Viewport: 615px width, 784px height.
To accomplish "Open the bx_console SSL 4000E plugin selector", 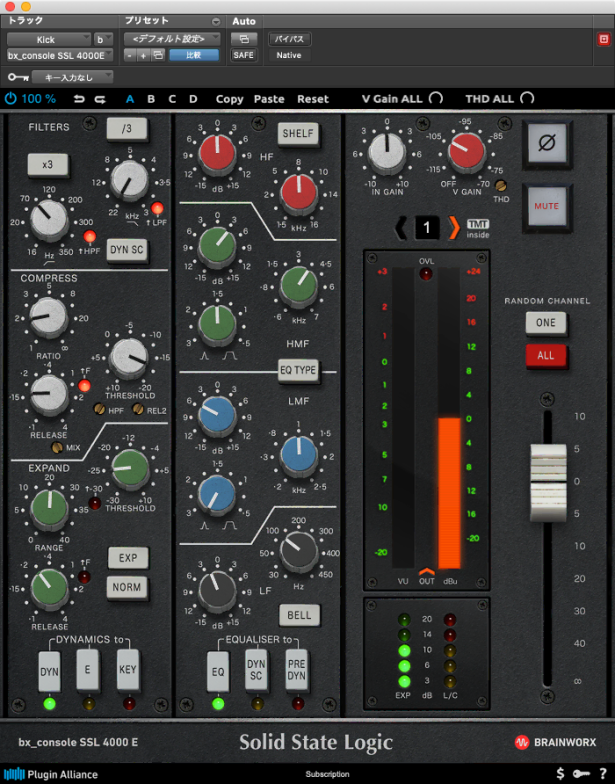I will click(60, 56).
